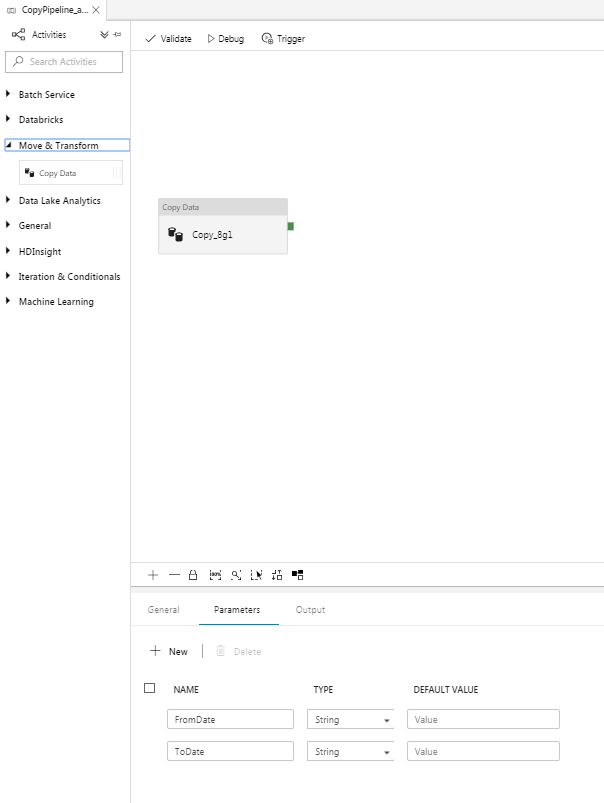
Task: Click the zoom to fit magnifier icon
Action: coord(236,575)
